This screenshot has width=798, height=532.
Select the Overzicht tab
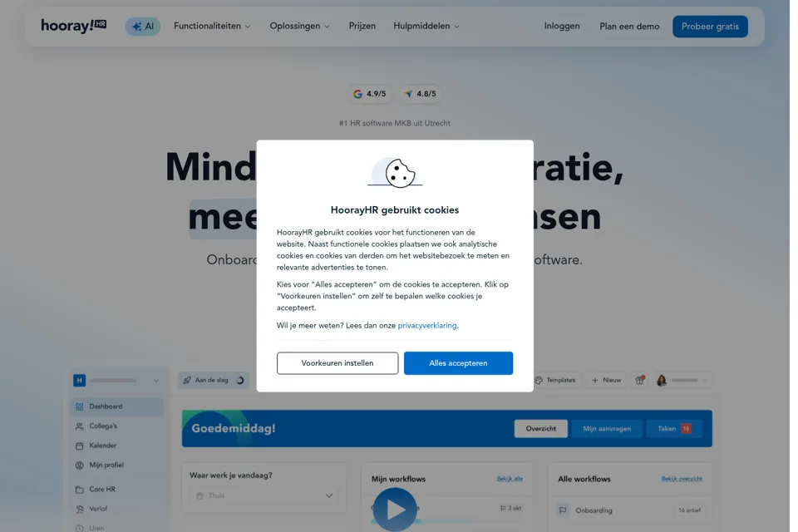(x=540, y=429)
